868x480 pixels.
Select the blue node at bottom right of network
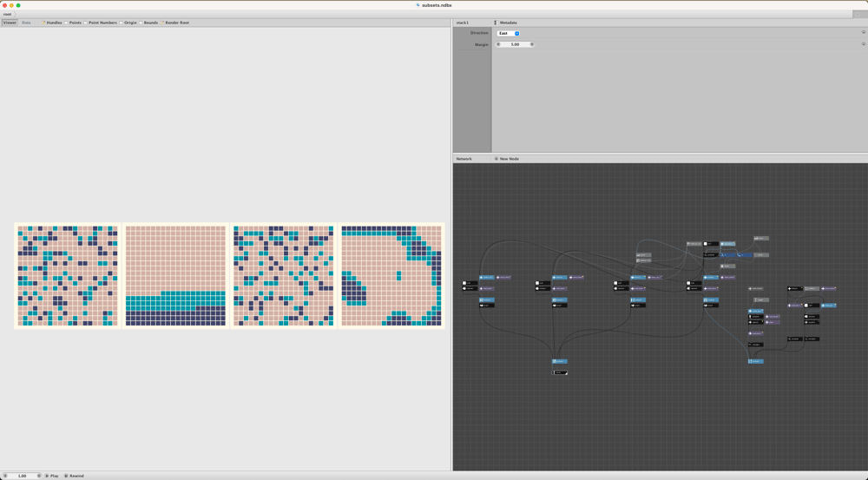(x=756, y=362)
